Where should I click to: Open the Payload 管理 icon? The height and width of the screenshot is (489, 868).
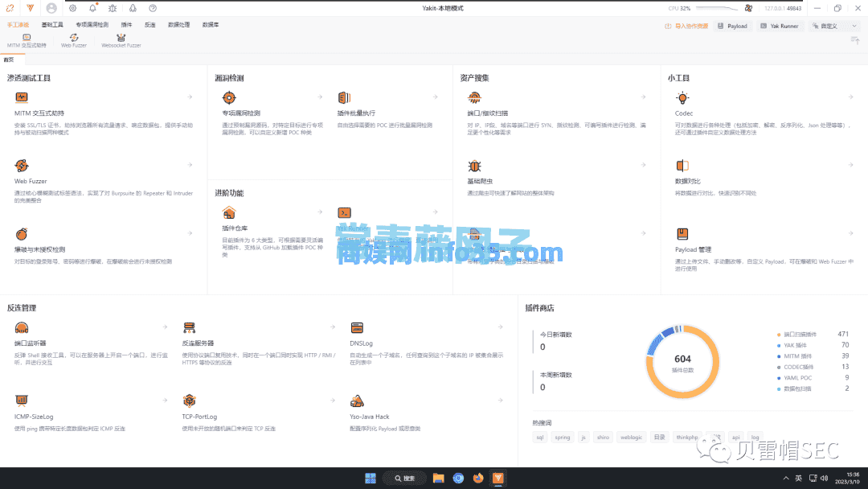[x=682, y=234]
